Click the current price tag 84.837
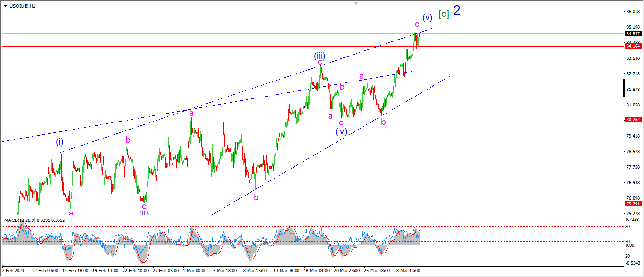 [x=632, y=34]
